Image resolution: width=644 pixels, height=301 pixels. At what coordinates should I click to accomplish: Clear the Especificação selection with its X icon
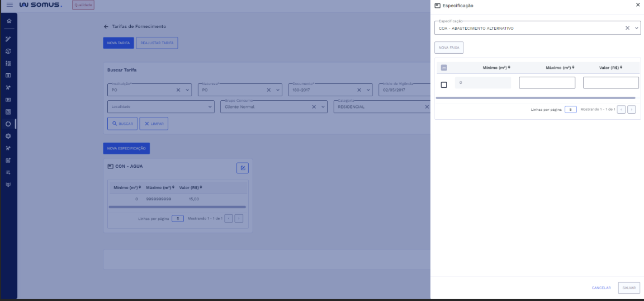(627, 28)
